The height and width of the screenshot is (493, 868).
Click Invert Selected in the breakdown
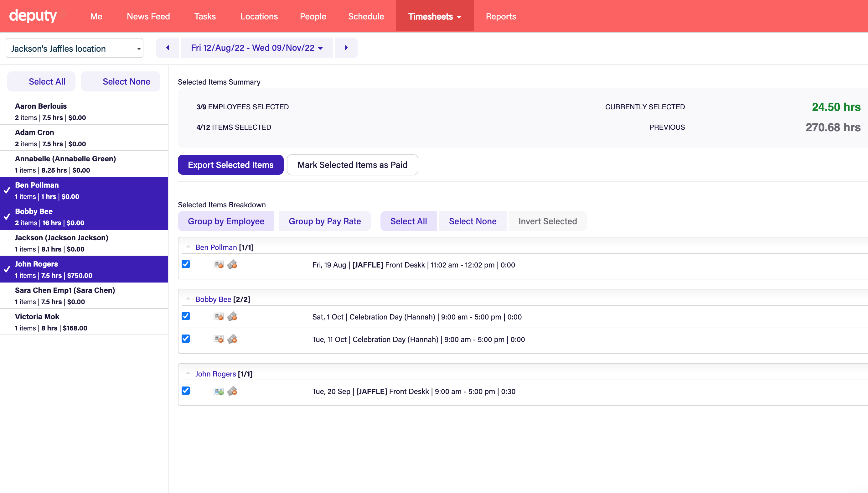tap(547, 221)
